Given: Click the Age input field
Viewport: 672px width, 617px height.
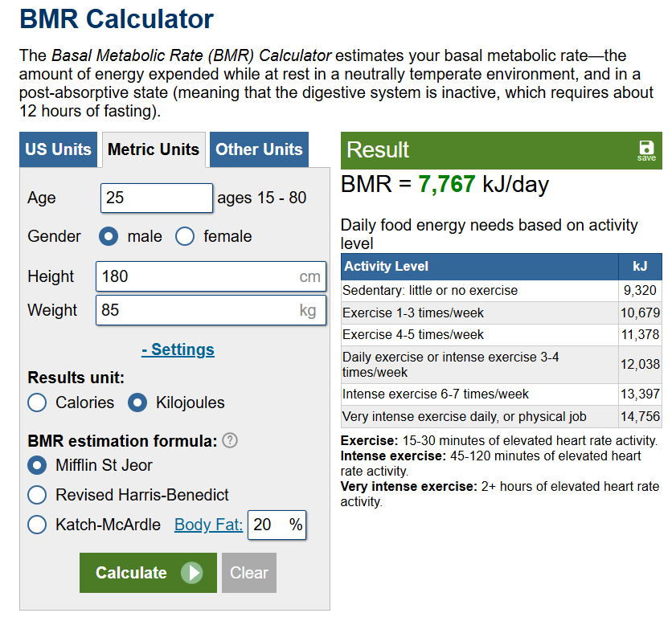Looking at the screenshot, I should coord(156,198).
